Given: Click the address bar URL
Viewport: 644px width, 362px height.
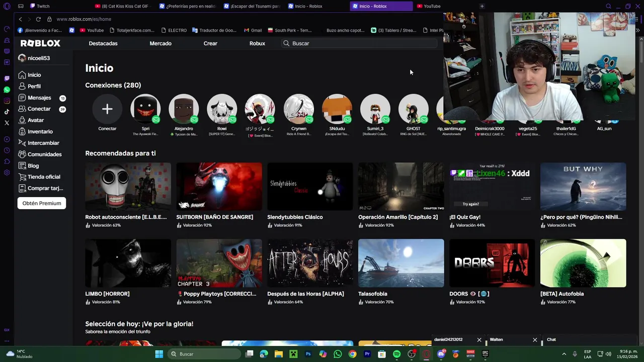Looking at the screenshot, I should (x=84, y=19).
